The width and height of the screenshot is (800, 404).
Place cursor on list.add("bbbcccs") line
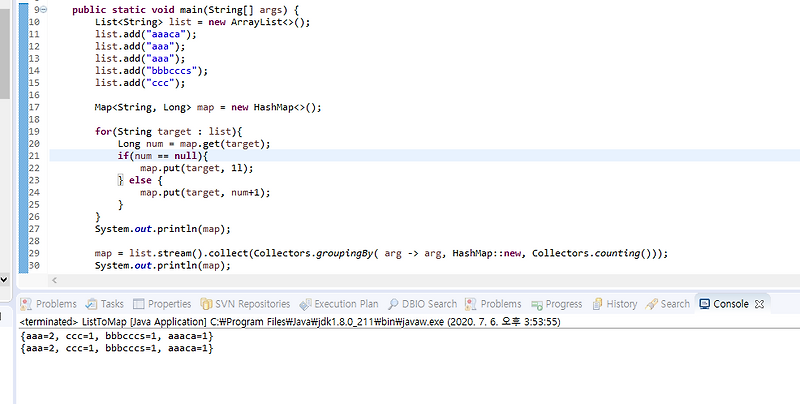point(152,71)
